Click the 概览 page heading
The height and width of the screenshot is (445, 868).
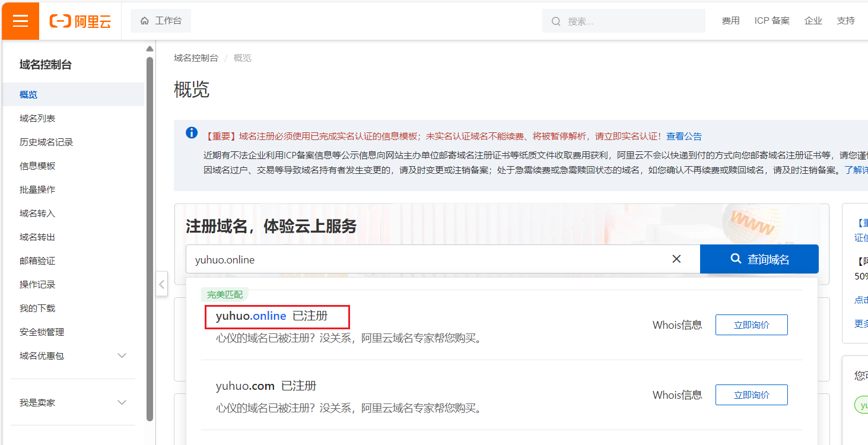192,90
